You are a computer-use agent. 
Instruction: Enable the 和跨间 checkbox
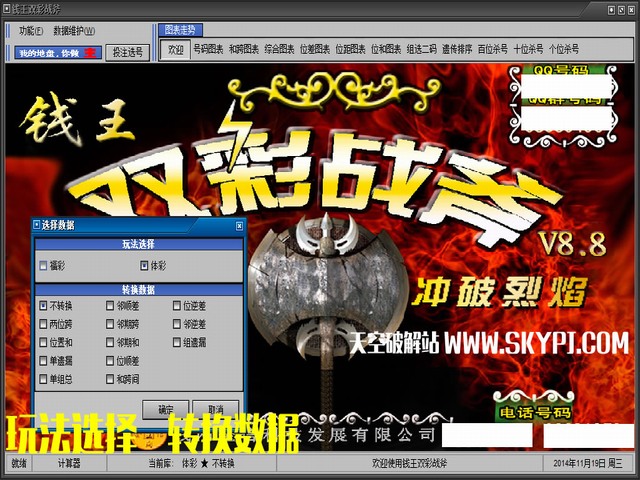110,379
